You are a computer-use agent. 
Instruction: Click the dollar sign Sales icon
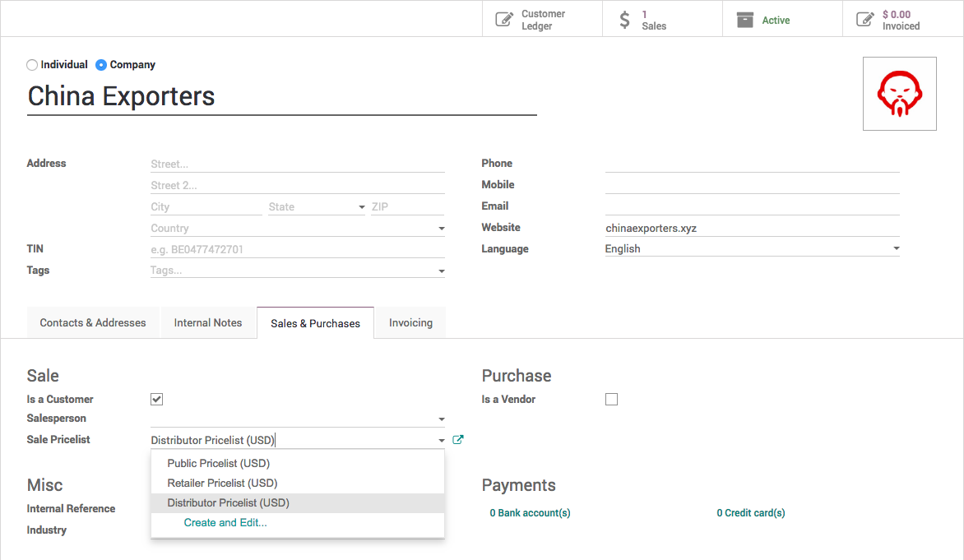coord(625,20)
